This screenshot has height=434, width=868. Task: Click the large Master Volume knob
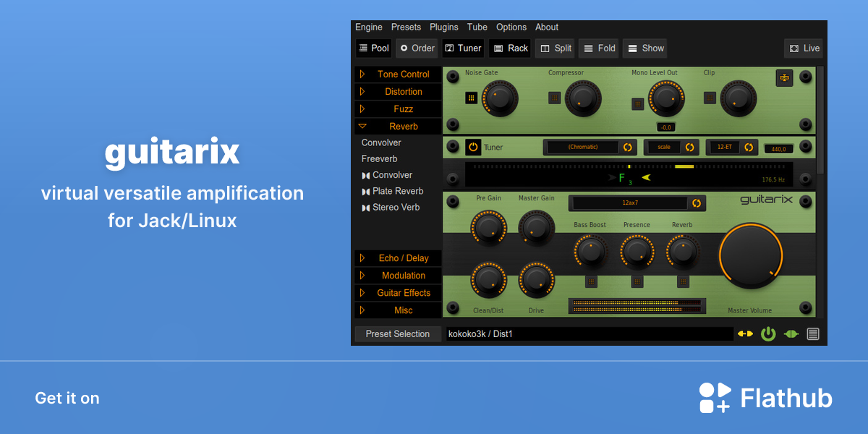pos(750,255)
